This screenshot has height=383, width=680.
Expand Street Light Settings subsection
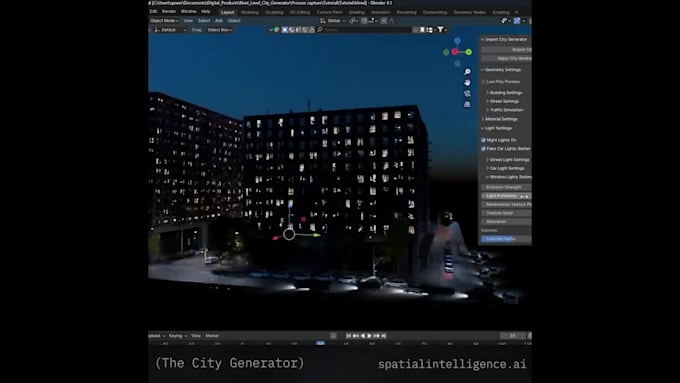[509, 160]
